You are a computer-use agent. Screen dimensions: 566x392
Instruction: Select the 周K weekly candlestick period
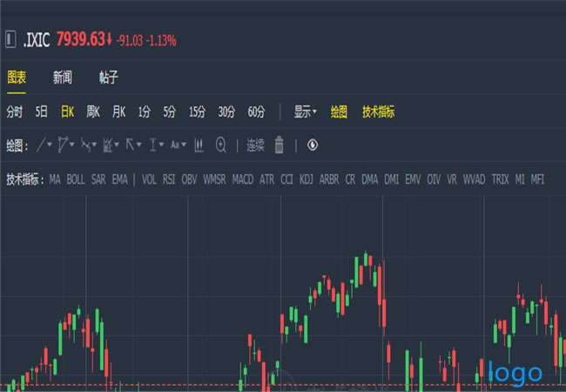[93, 112]
